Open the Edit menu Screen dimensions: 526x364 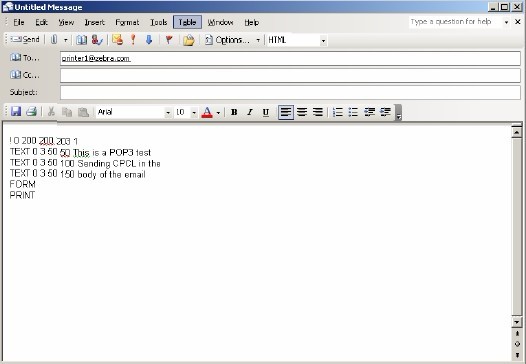[42, 22]
